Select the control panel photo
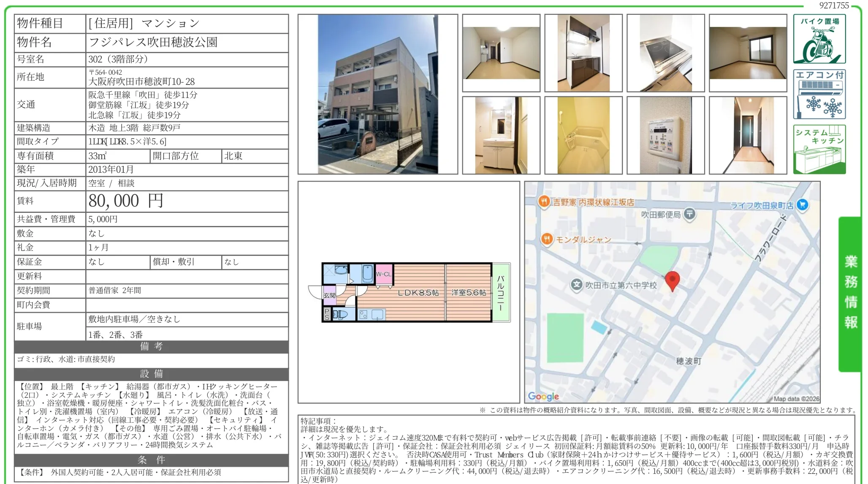The height and width of the screenshot is (484, 868). click(666, 135)
